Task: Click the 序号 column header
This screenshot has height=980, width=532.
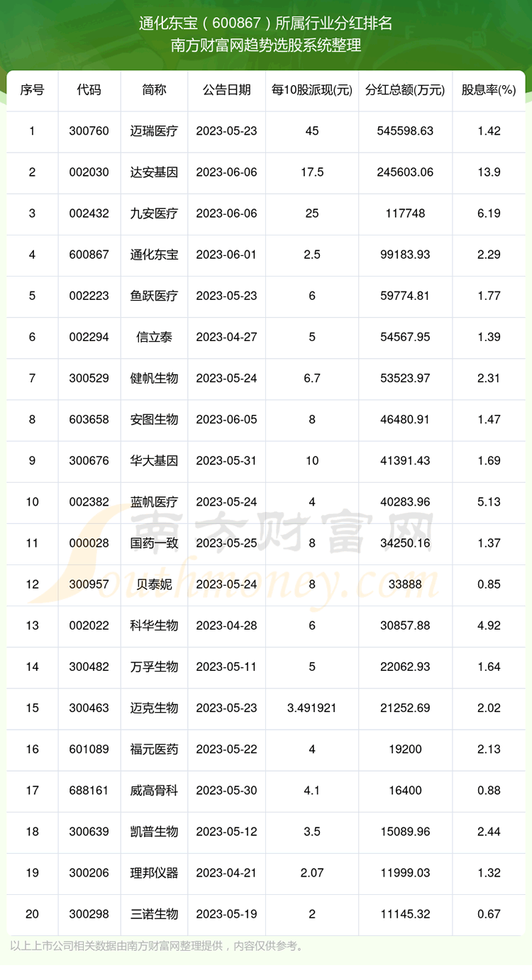Action: tap(32, 90)
